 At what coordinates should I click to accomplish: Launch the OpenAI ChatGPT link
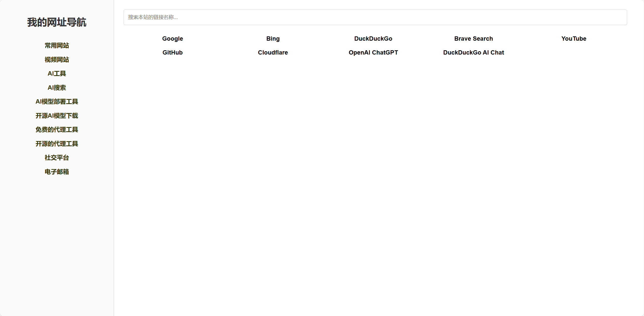click(373, 53)
